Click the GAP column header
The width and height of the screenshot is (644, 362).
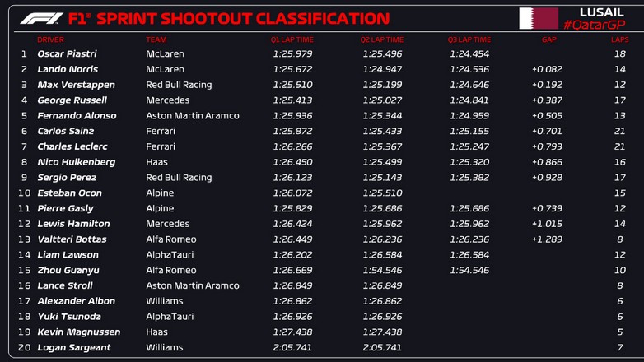pos(548,39)
